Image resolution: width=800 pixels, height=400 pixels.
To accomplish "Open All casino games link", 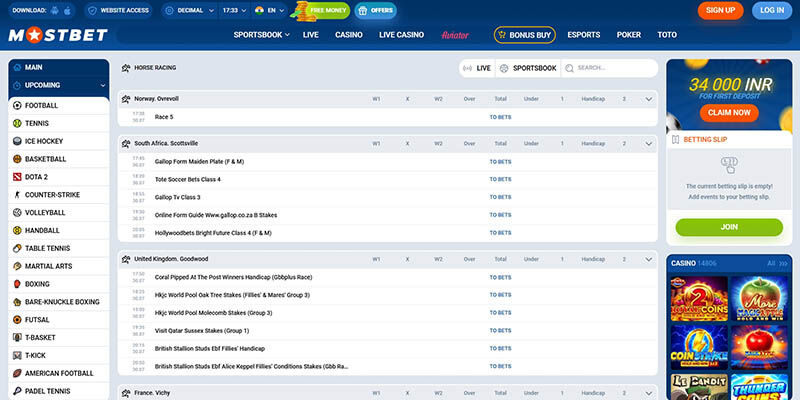I will pyautogui.click(x=778, y=263).
